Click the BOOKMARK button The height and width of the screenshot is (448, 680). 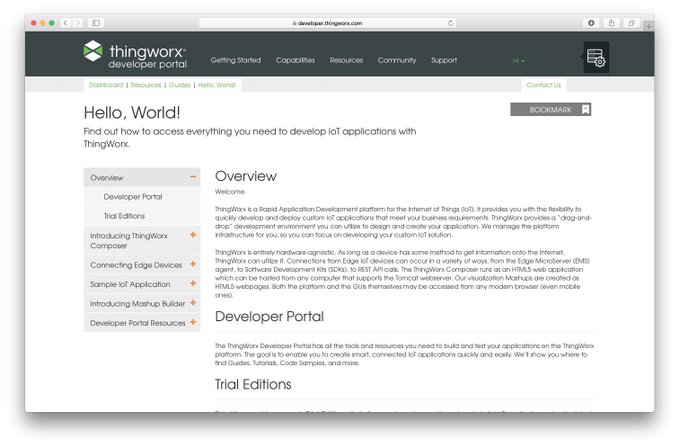tap(551, 110)
